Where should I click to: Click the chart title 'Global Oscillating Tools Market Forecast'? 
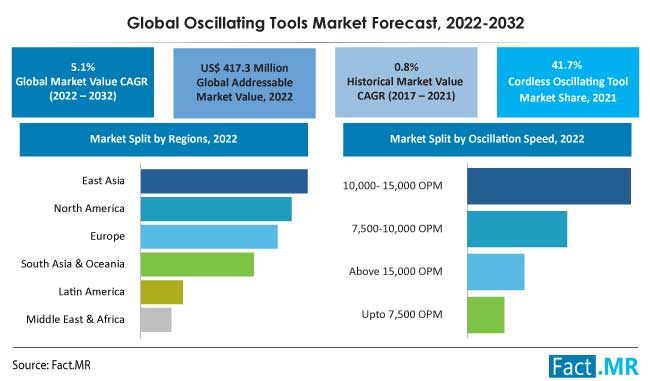325,23
